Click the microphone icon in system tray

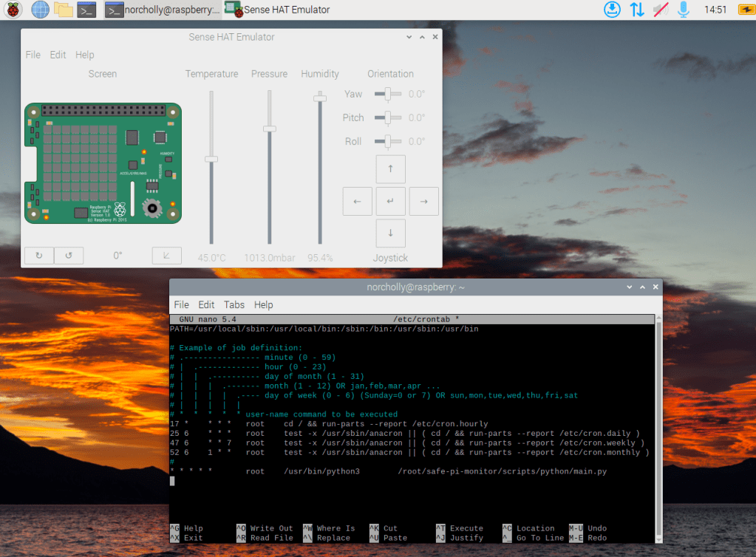(684, 10)
